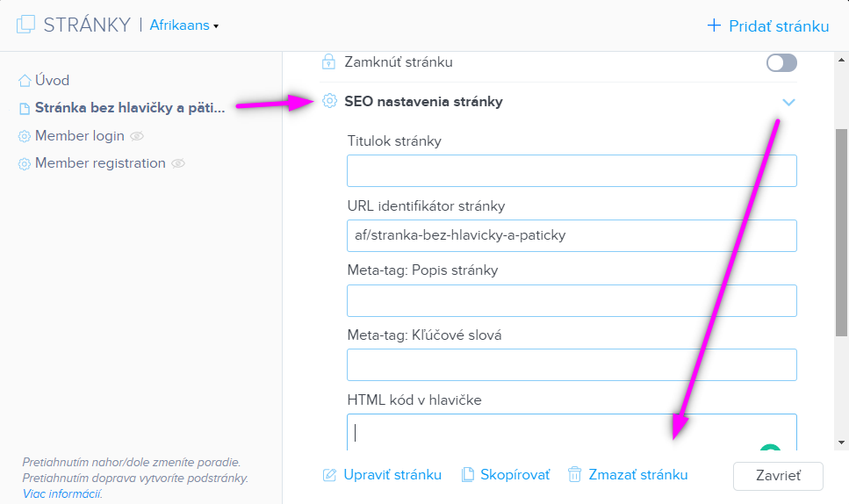Image resolution: width=849 pixels, height=504 pixels.
Task: Click the trash icon for Zmazať stránku
Action: click(574, 475)
